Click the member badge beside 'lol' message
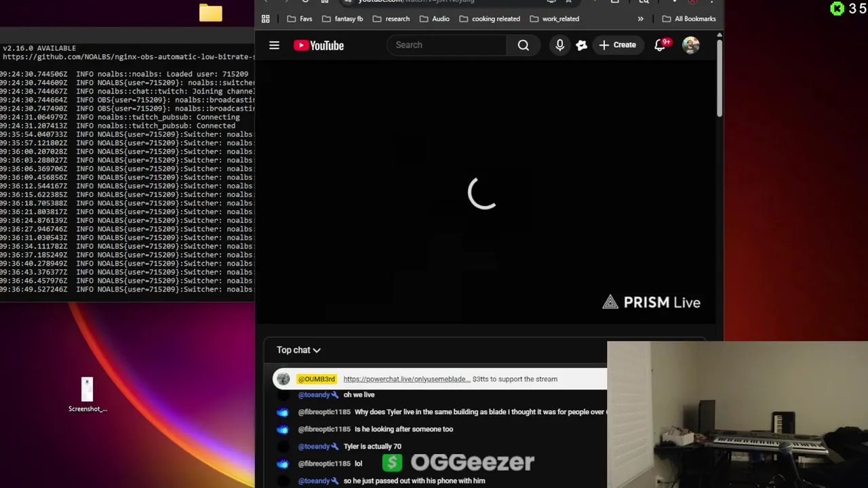Viewport: 868px width, 488px height. click(283, 464)
